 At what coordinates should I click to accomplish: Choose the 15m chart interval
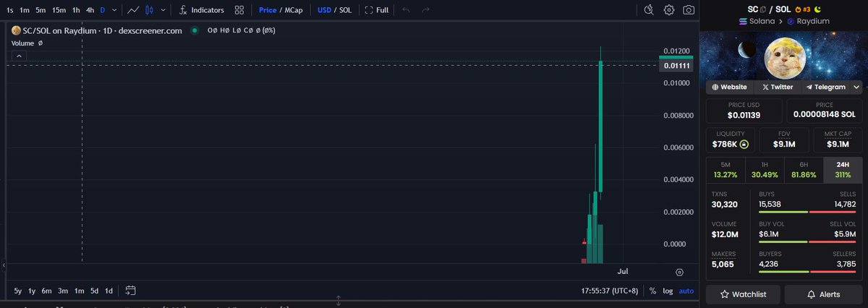click(x=59, y=10)
